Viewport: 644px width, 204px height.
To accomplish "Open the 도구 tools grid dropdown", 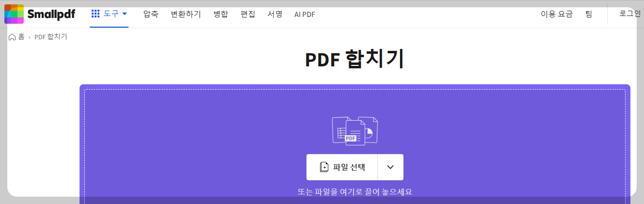I will click(110, 14).
